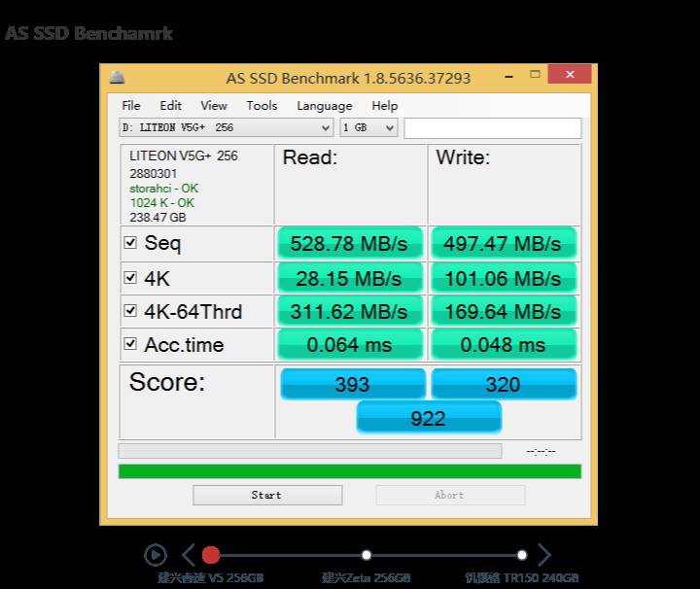Click the green progress bar

pyautogui.click(x=350, y=471)
